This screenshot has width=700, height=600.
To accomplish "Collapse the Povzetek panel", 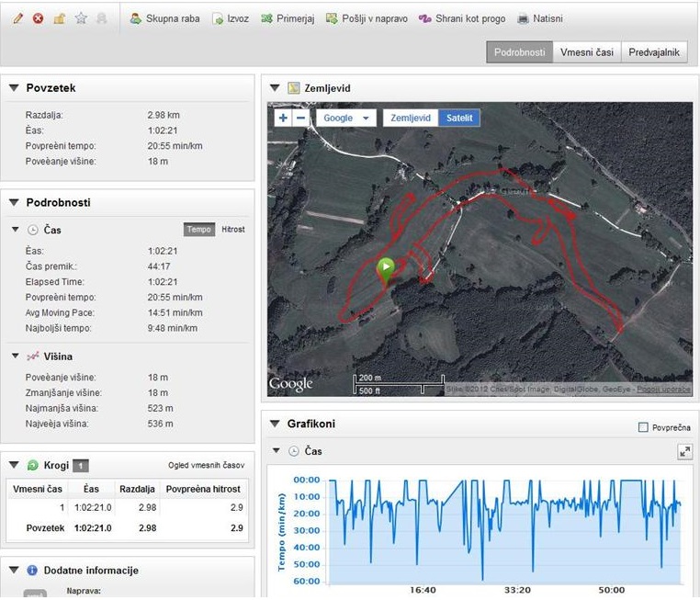I will coord(14,88).
